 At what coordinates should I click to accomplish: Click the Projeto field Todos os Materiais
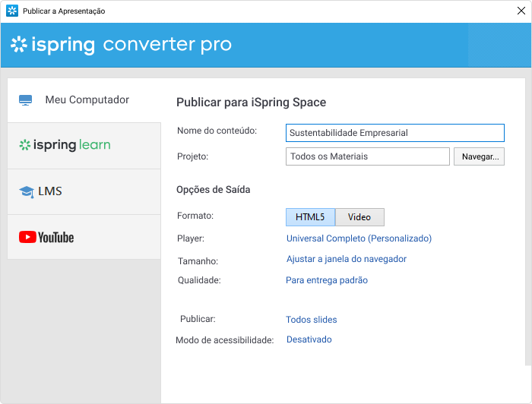click(367, 156)
